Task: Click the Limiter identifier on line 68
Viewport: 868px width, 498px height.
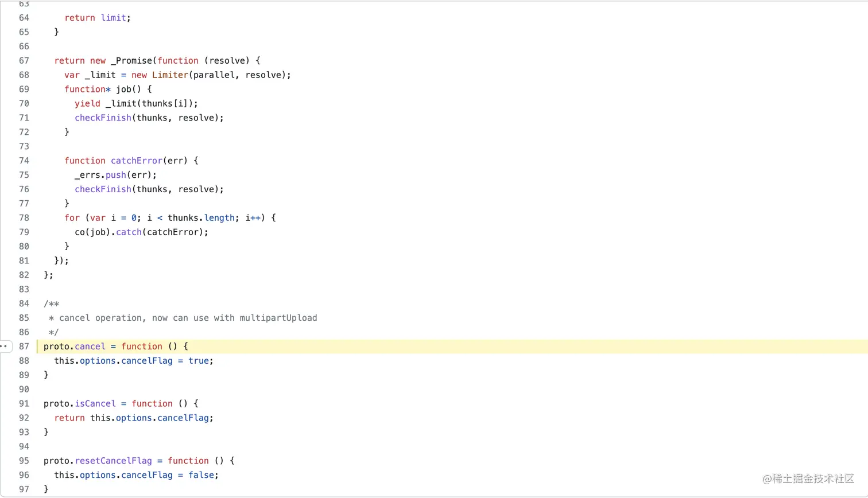Action: coord(170,75)
